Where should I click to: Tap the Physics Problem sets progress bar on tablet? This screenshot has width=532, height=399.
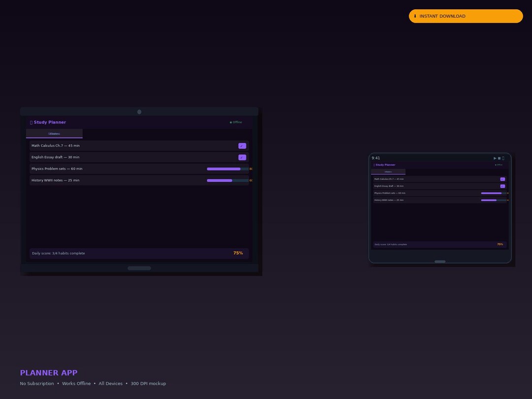coord(494,193)
